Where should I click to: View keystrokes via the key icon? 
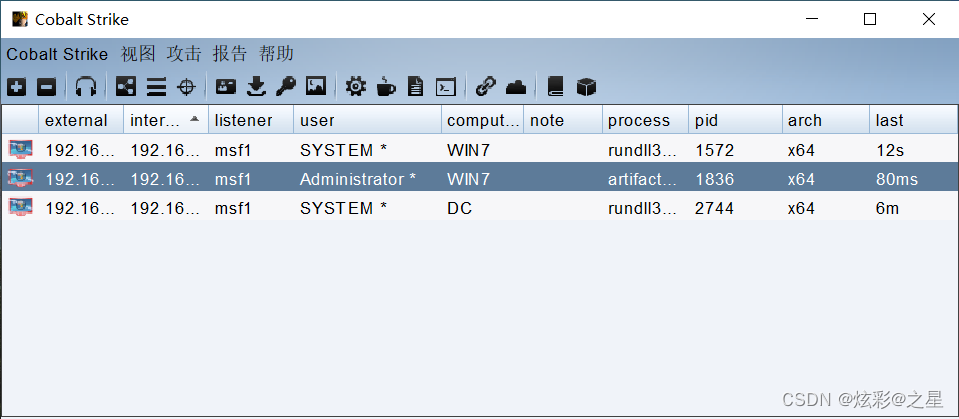point(286,87)
